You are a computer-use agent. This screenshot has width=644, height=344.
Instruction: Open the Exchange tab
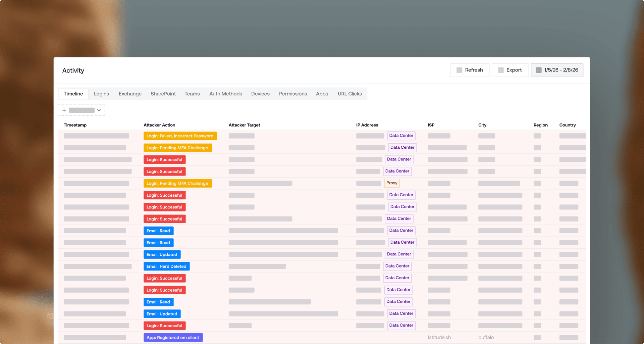point(130,94)
